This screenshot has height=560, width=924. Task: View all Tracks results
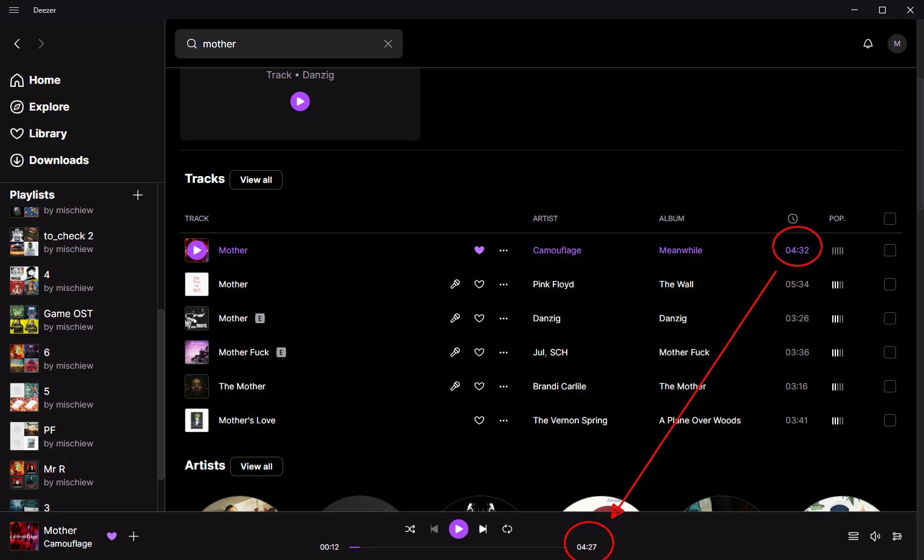256,180
